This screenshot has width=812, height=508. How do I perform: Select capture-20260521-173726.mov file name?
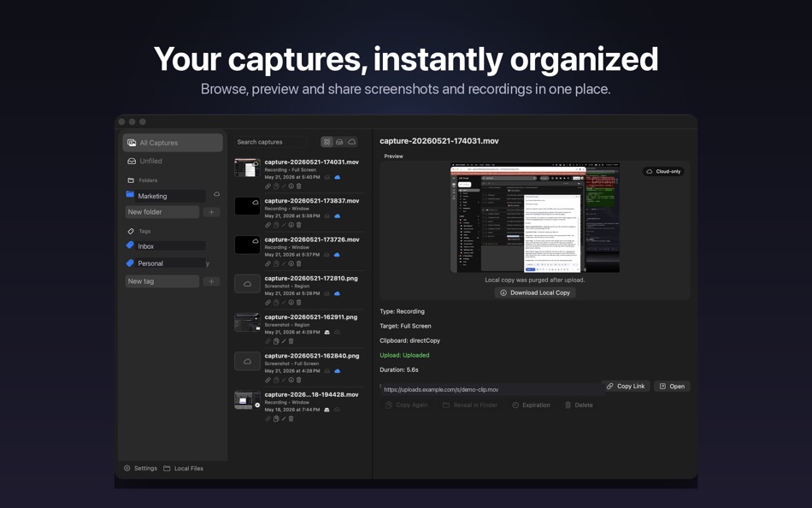tap(312, 239)
